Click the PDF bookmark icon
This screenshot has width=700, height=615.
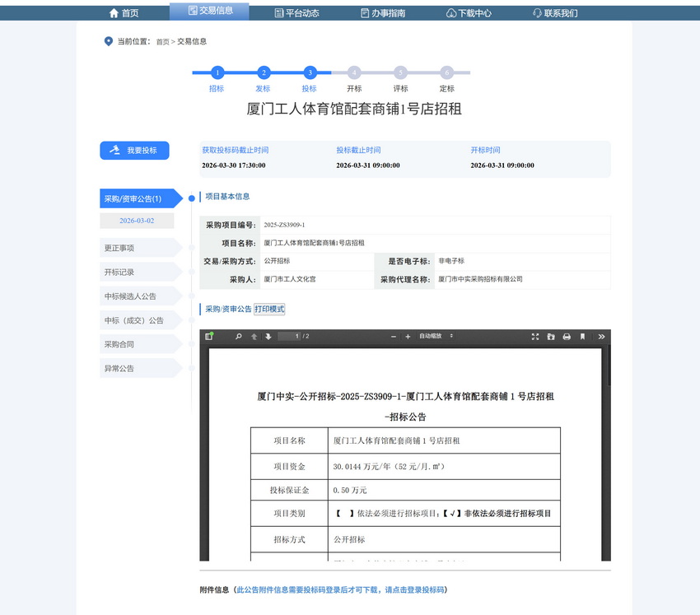click(582, 336)
